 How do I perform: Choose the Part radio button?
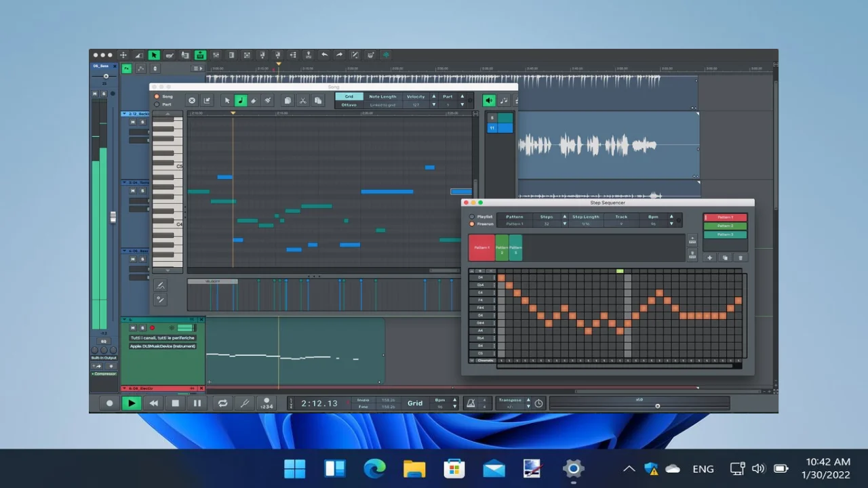157,104
